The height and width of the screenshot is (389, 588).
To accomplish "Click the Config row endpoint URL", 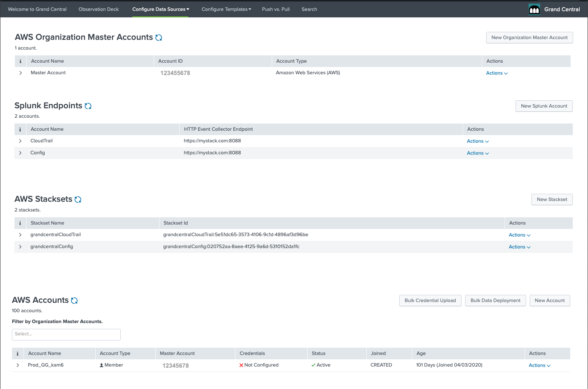I will pos(212,153).
